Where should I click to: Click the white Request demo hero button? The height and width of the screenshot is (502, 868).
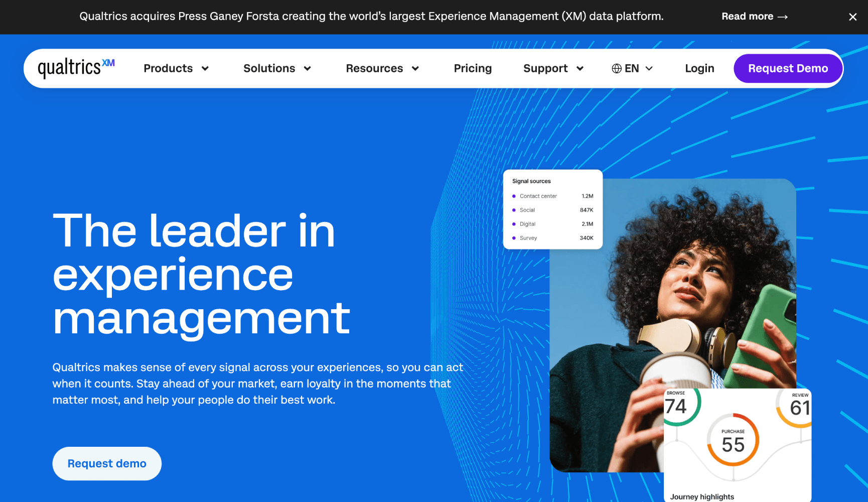[x=107, y=463]
